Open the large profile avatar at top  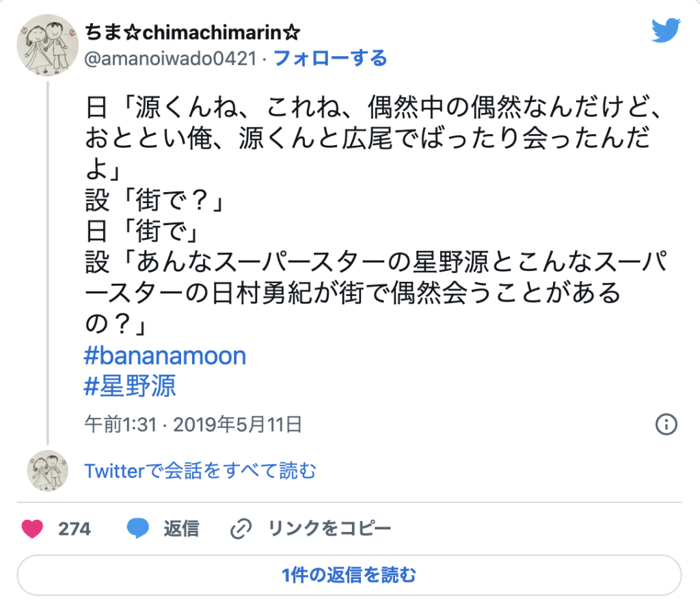(47, 44)
